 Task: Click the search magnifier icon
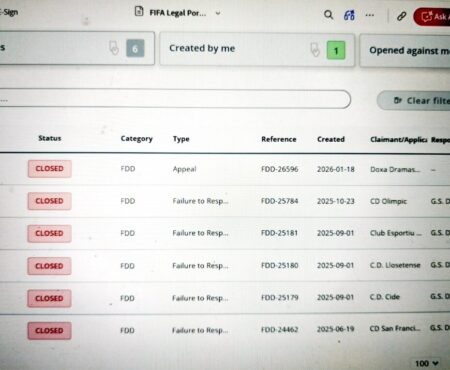point(328,14)
